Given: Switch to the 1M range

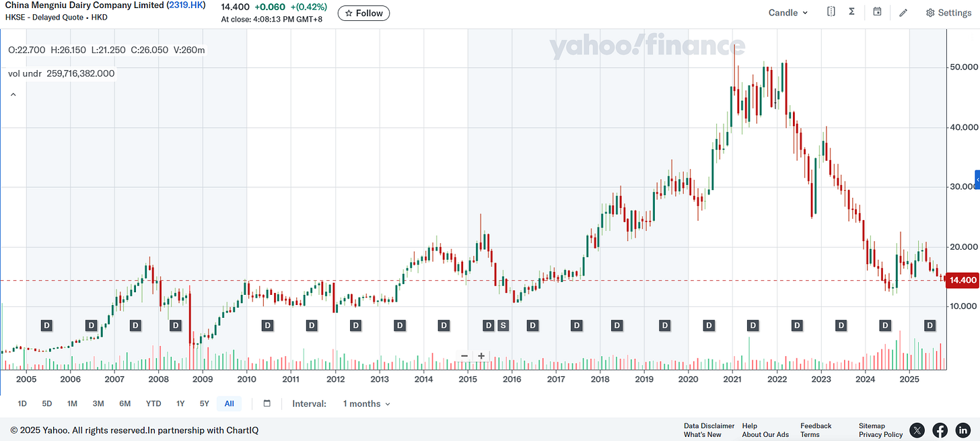Looking at the screenshot, I should click(x=72, y=404).
